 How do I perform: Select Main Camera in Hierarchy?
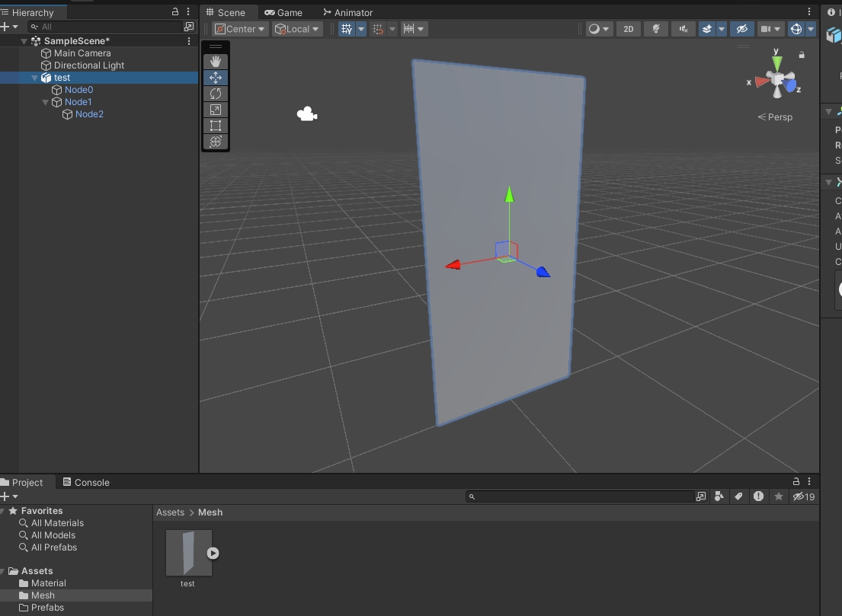coord(82,53)
